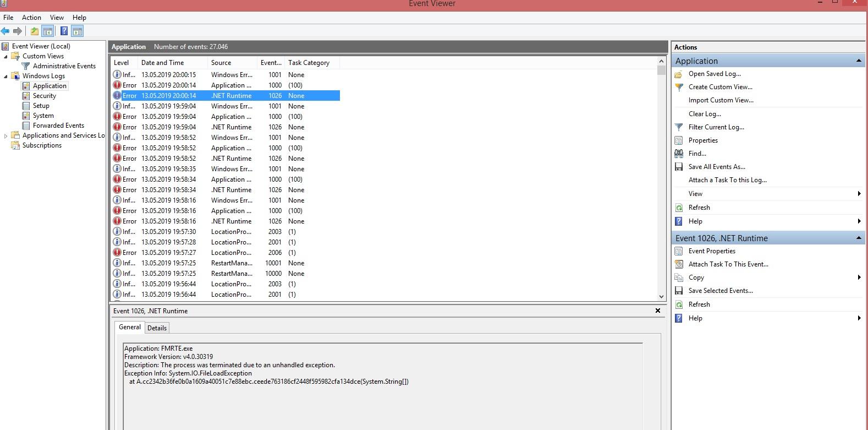The width and height of the screenshot is (868, 430).
Task: Sort by Task Category column header
Action: 312,63
